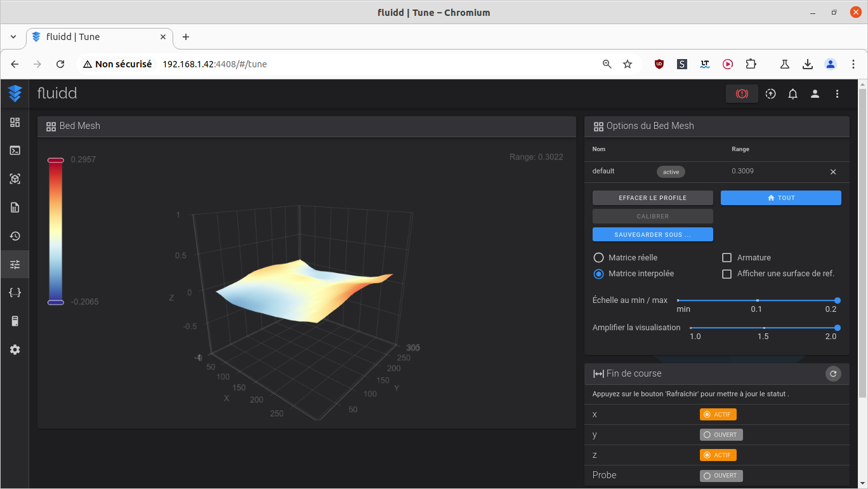Viewport: 868px width, 489px height.
Task: Click the red emergency stop icon
Action: (x=742, y=94)
